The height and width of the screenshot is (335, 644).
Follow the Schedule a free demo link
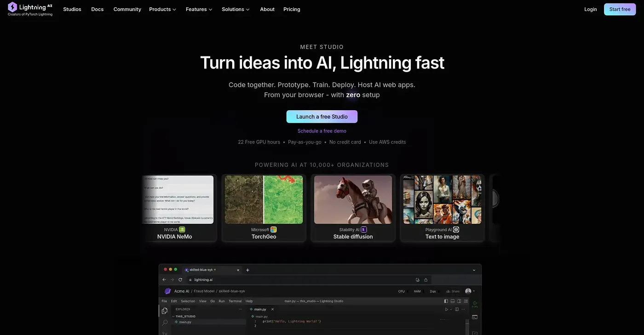coord(322,131)
